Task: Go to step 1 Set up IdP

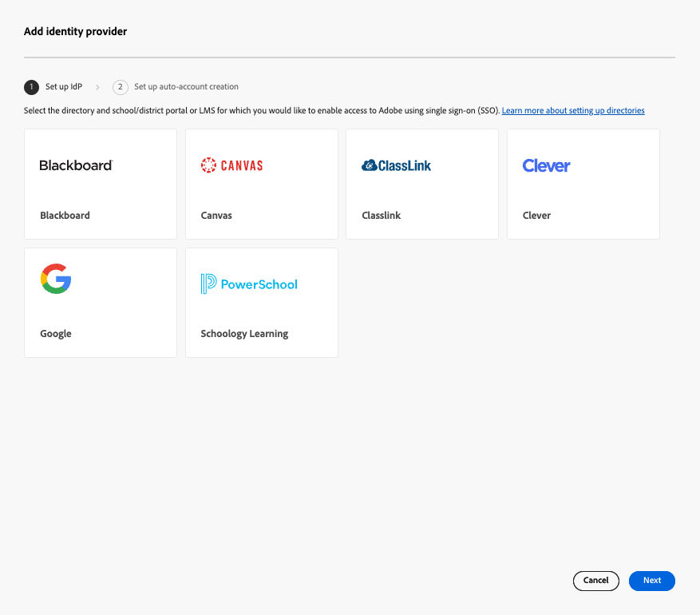Action: click(x=53, y=86)
